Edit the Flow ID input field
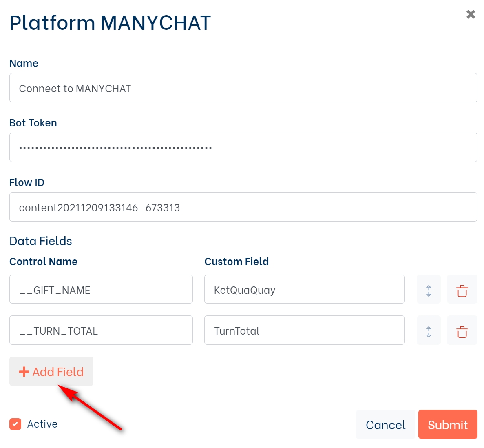 click(243, 207)
